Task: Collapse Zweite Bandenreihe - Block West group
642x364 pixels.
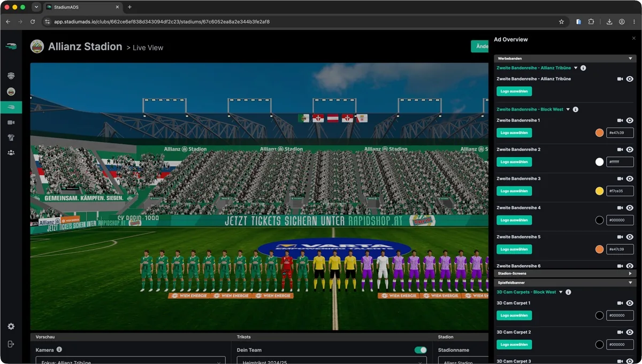Action: [568, 110]
